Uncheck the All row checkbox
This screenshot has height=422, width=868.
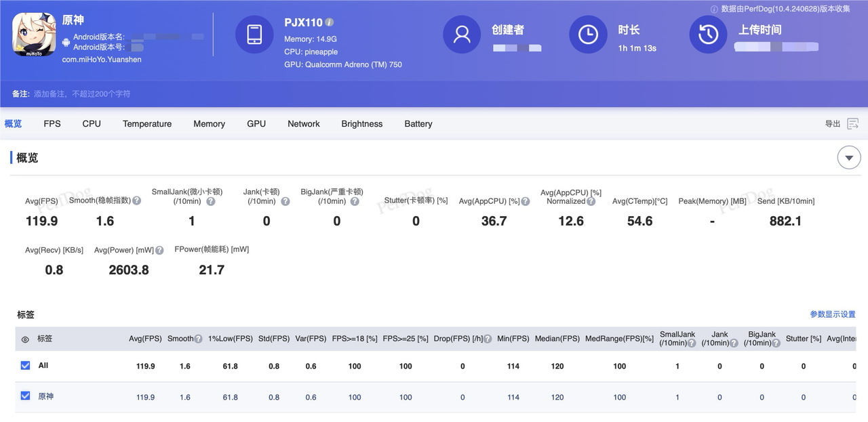(26, 365)
